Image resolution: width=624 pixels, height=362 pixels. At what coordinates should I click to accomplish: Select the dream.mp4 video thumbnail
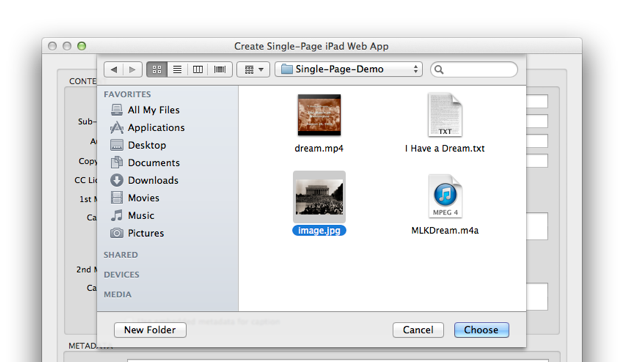tap(319, 115)
